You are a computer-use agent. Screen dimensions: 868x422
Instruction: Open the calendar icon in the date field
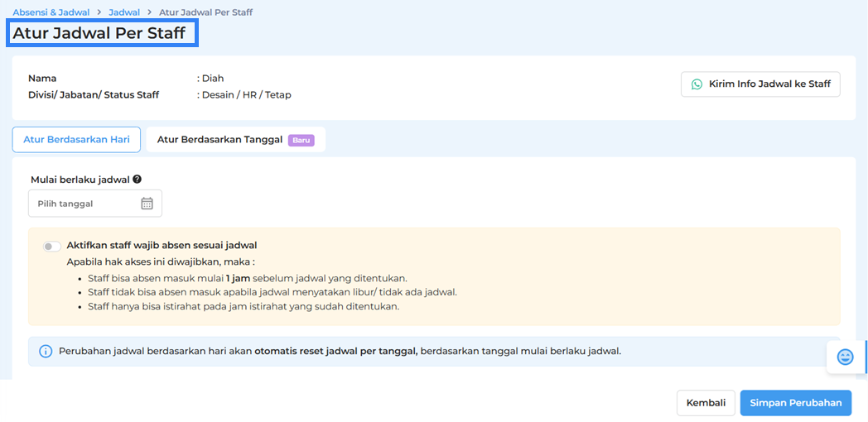[147, 204]
